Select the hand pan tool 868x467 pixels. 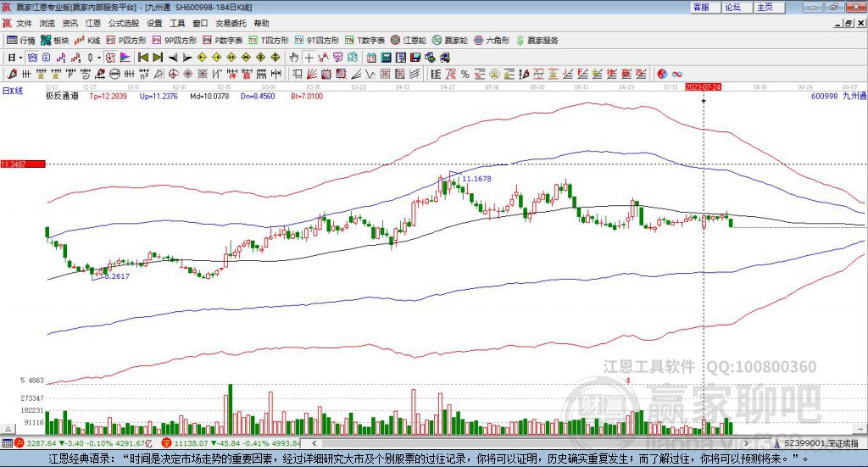tap(294, 58)
